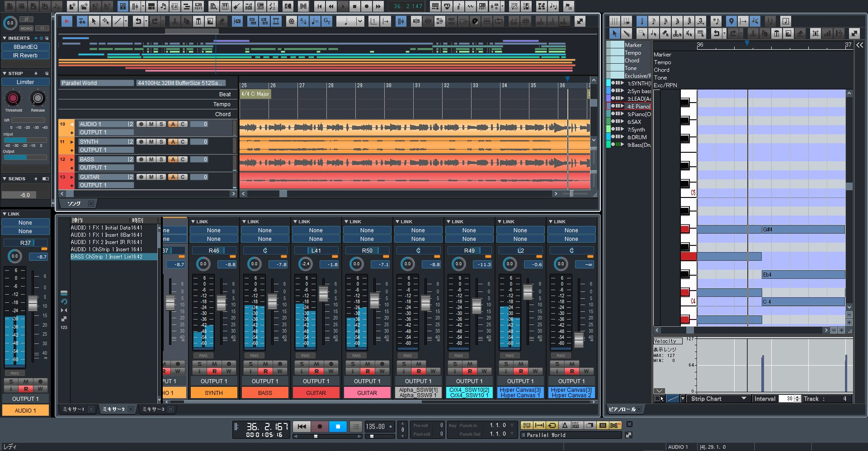
Task: Mute the AUDIO 1 track
Action: coord(151,124)
